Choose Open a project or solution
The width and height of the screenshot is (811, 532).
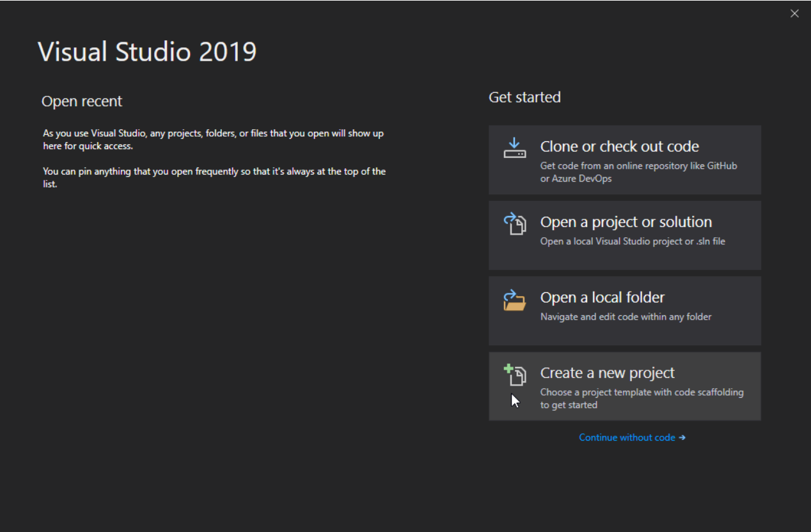624,235
